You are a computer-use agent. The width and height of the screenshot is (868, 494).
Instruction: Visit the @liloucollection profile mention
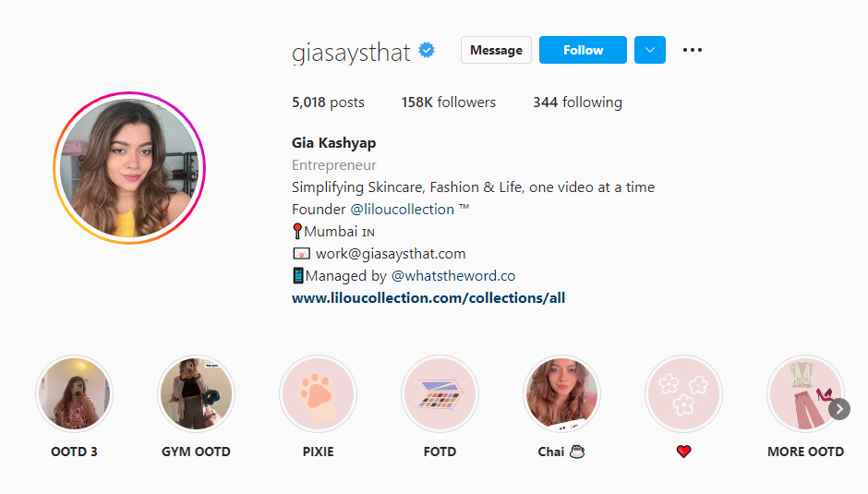pyautogui.click(x=403, y=210)
